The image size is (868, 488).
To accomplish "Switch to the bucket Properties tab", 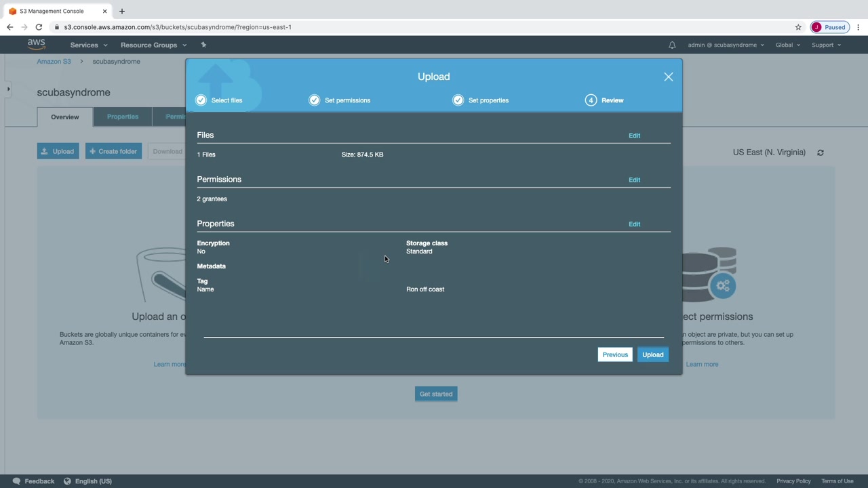I will [x=123, y=117].
